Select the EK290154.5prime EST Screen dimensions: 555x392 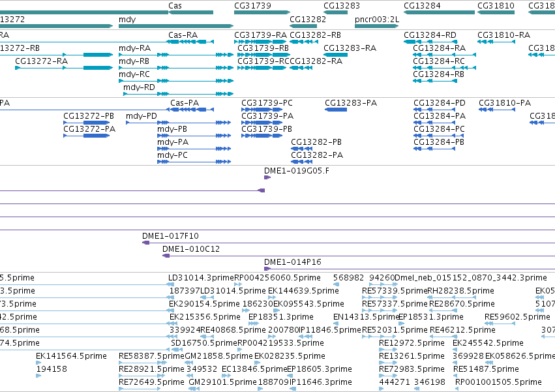point(172,310)
